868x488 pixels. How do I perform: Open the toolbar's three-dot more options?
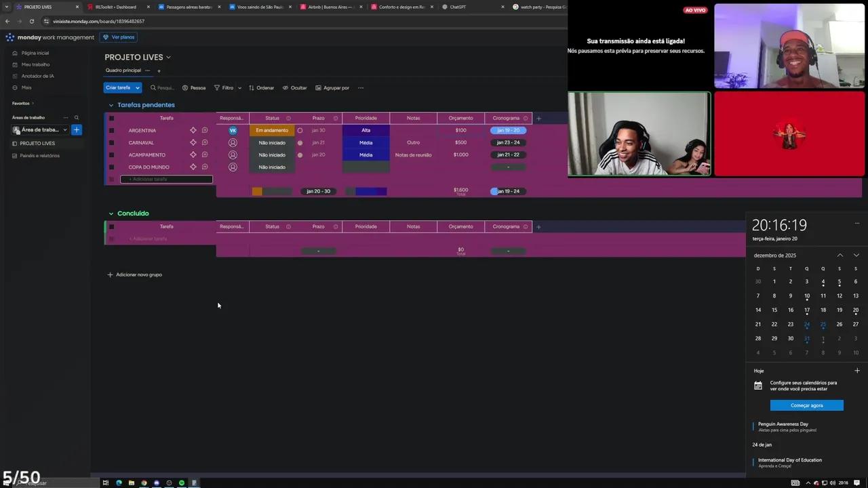tap(361, 87)
